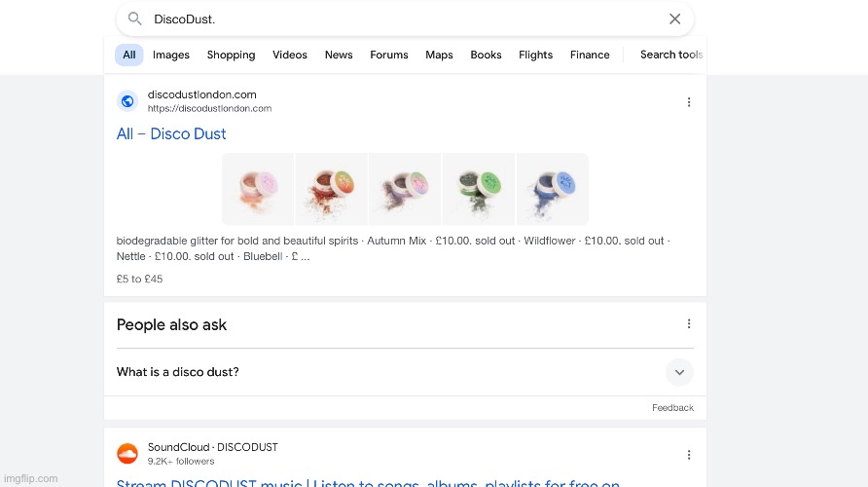The image size is (868, 487).
Task: Click the SoundCloud logo icon
Action: [127, 454]
